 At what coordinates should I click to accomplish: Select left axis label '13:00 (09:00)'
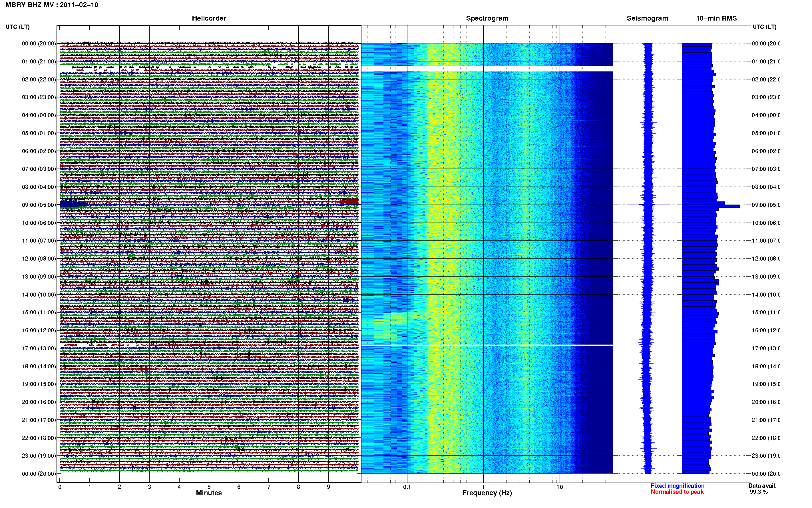[39, 277]
